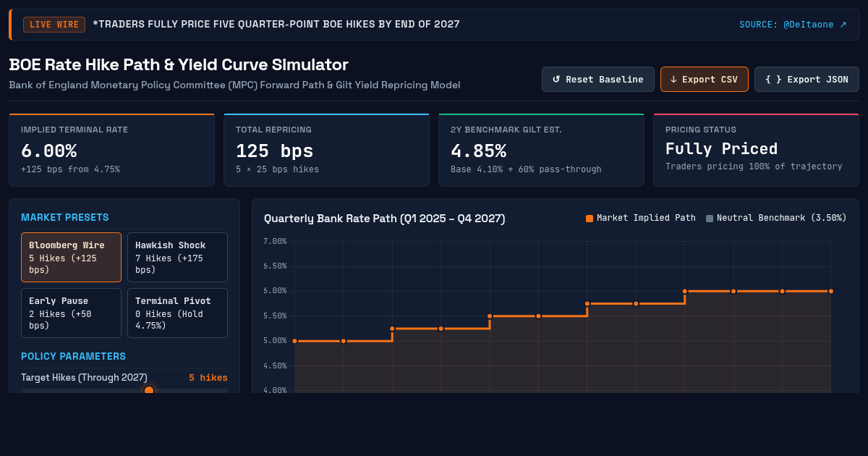The image size is (868, 456).
Task: Click the Pricing Status card
Action: tap(756, 150)
